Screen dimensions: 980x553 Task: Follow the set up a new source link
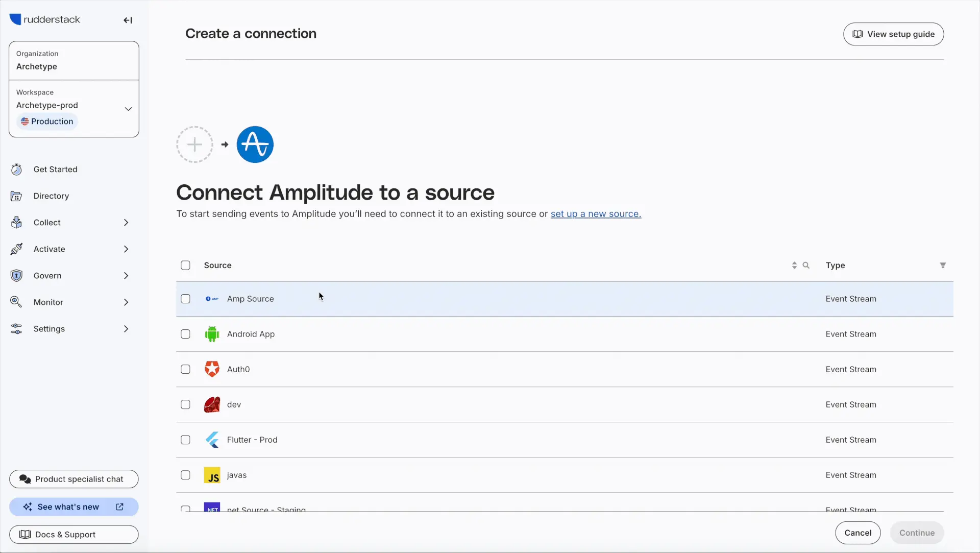coord(596,214)
